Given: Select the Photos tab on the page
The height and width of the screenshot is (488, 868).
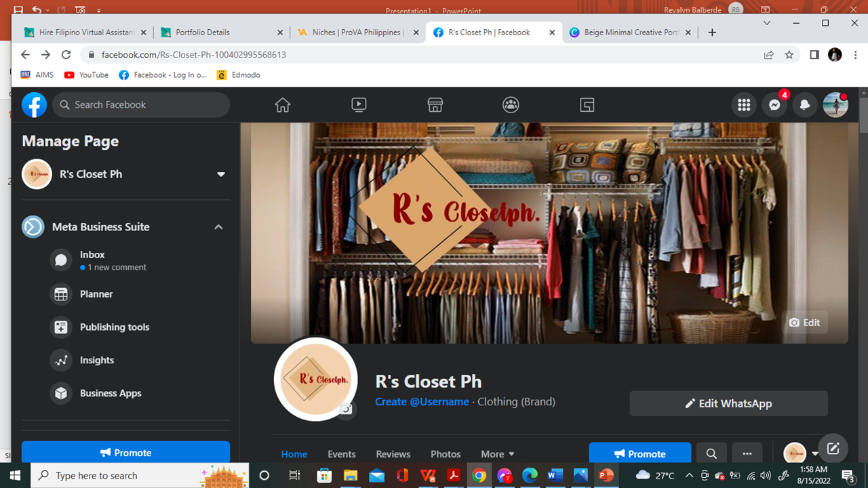Looking at the screenshot, I should click(x=446, y=454).
